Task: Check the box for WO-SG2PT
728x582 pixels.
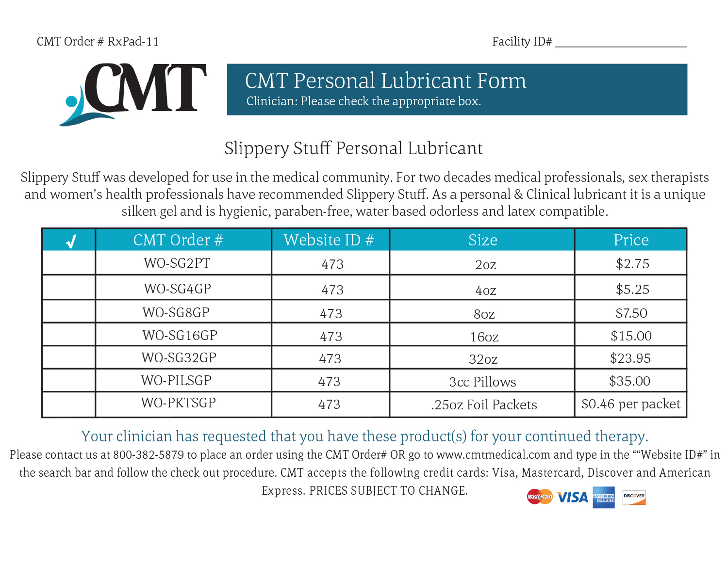Action: coord(69,263)
